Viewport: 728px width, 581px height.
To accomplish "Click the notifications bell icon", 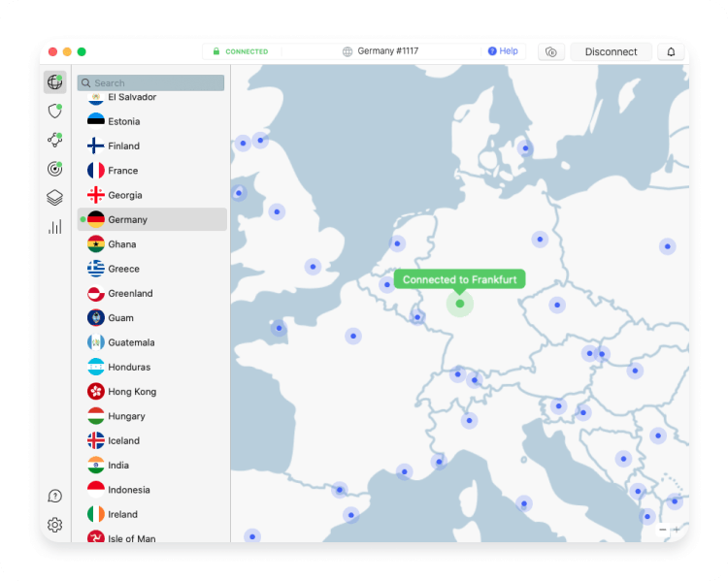I will pyautogui.click(x=671, y=51).
